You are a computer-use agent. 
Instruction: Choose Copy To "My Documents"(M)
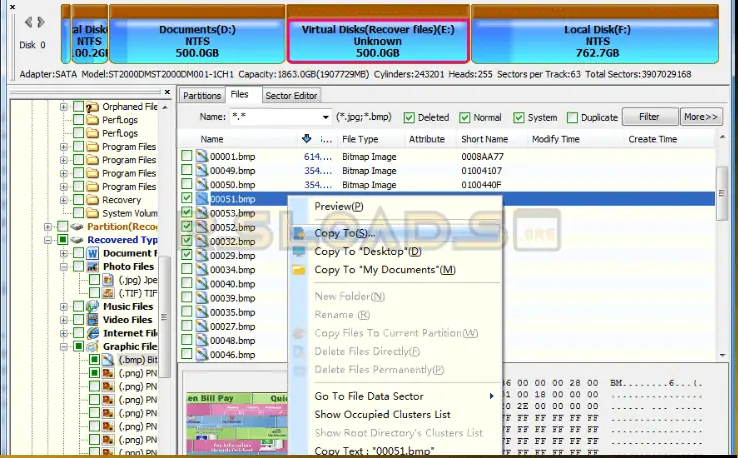[x=385, y=270]
